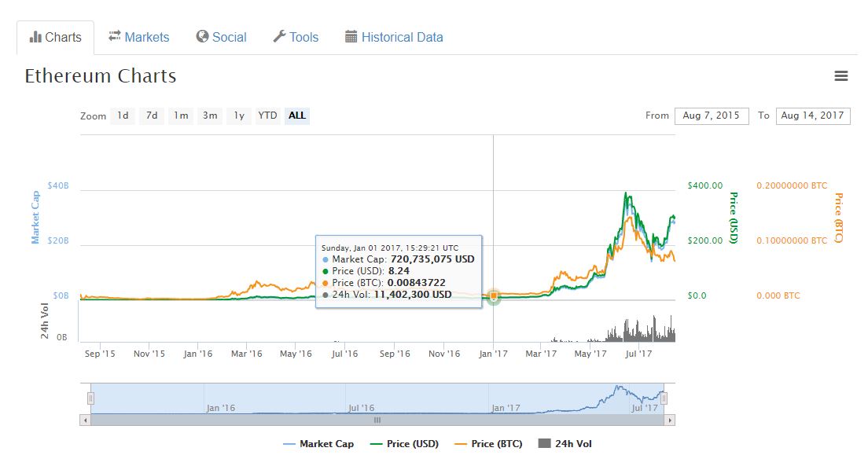Click the To date field Aug 14, 2017
868x455 pixels.
(813, 116)
